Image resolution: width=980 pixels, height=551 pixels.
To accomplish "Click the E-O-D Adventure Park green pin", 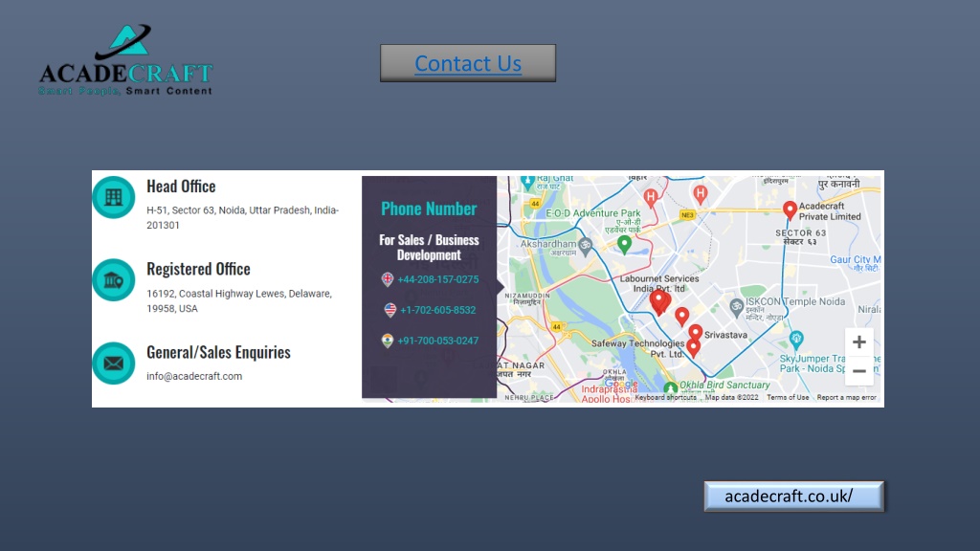I will pos(624,244).
